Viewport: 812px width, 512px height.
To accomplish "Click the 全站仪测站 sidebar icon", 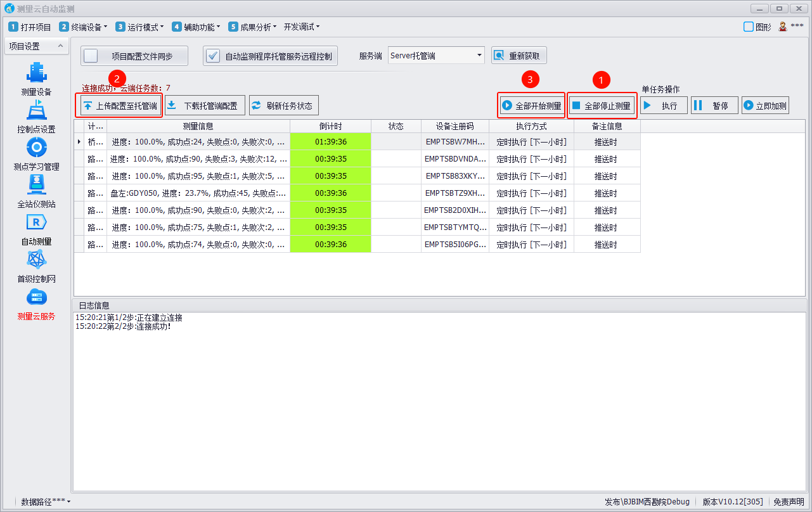I will pos(36,186).
